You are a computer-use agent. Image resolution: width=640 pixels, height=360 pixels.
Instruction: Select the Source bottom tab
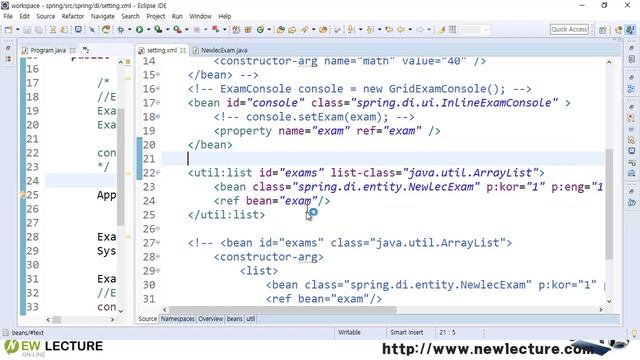click(x=147, y=319)
